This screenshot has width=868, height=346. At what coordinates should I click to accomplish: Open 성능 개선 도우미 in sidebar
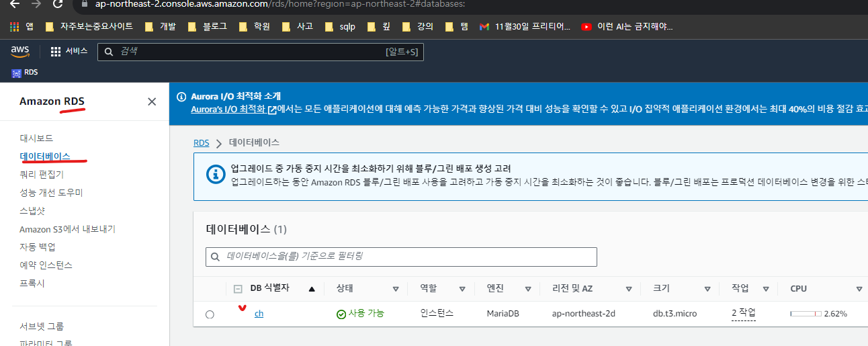[51, 193]
